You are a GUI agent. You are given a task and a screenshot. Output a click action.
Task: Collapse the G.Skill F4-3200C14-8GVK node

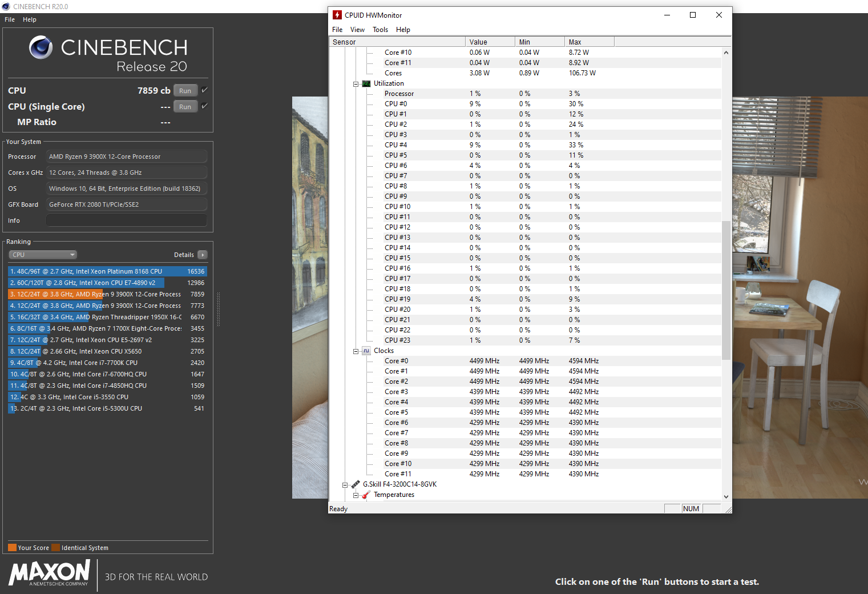[345, 485]
